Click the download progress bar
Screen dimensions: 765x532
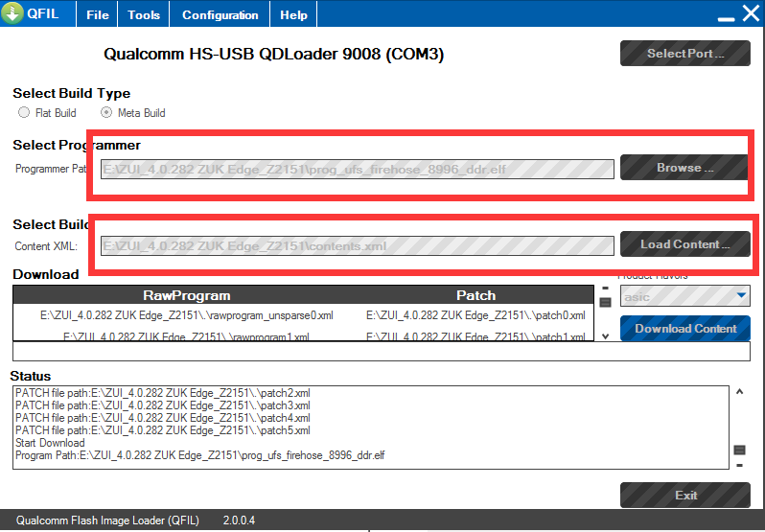(x=381, y=351)
